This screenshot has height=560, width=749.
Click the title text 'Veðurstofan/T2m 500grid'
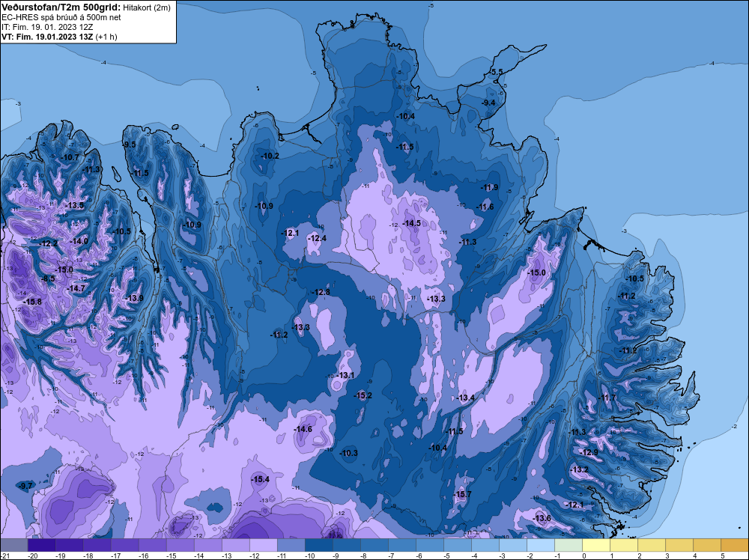tap(61, 7)
